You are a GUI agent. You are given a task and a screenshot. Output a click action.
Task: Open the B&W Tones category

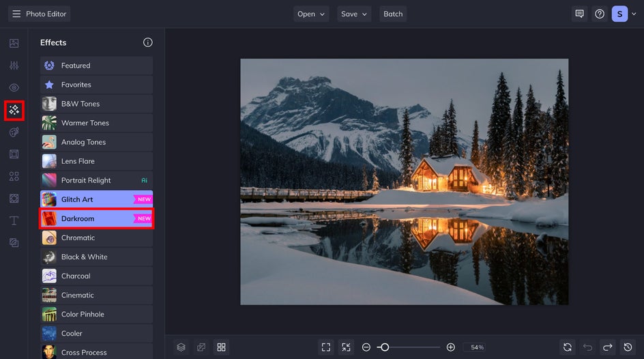point(96,104)
